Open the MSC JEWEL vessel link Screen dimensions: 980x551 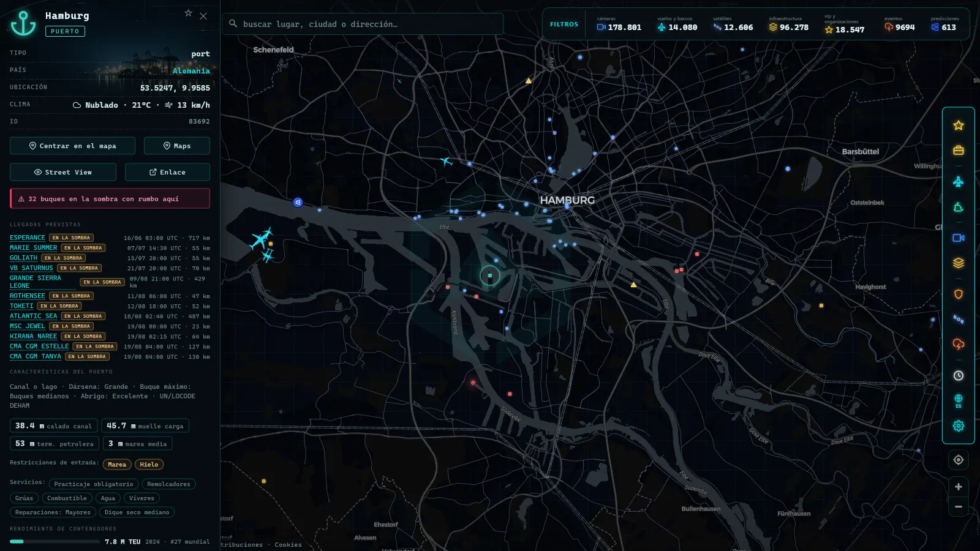click(x=28, y=326)
